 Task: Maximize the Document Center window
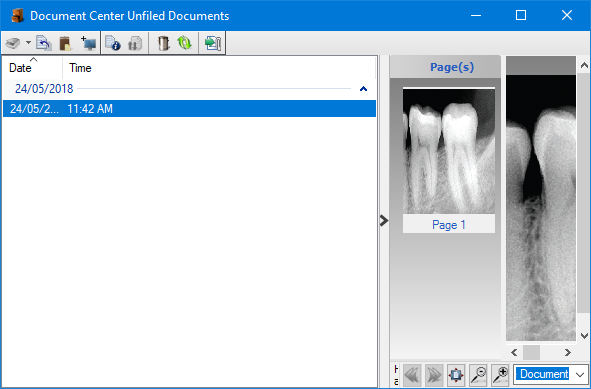click(x=521, y=15)
